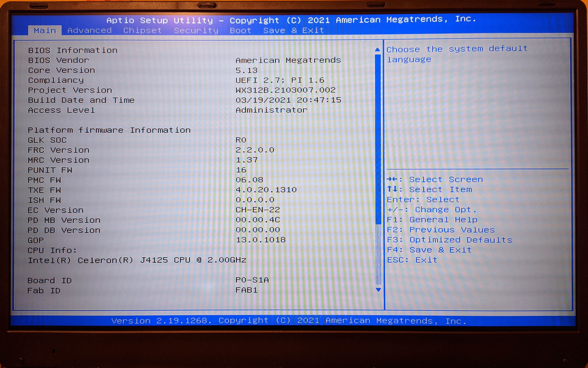Click the build date '03/19/2021 20:47:15'
588x368 pixels.
(288, 100)
